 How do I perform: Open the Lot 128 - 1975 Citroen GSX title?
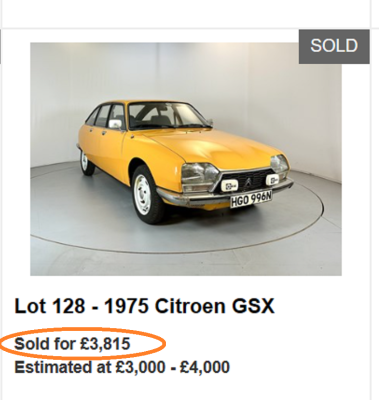point(144,306)
